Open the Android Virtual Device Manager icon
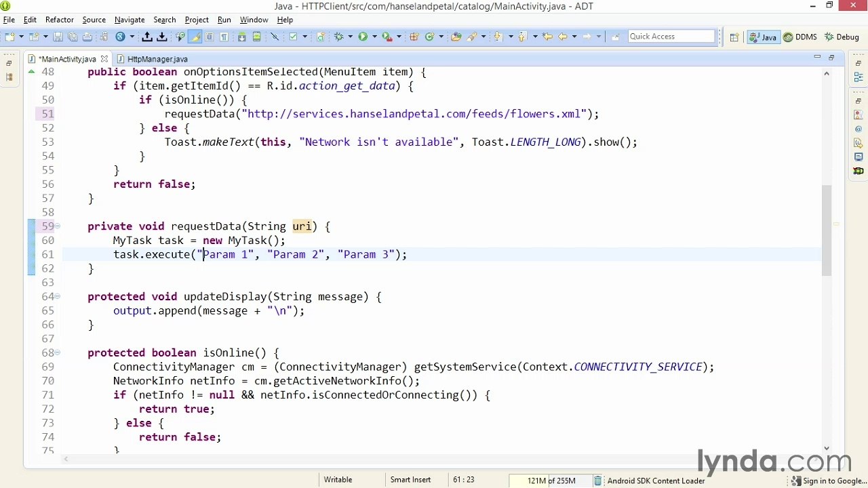 (x=256, y=37)
